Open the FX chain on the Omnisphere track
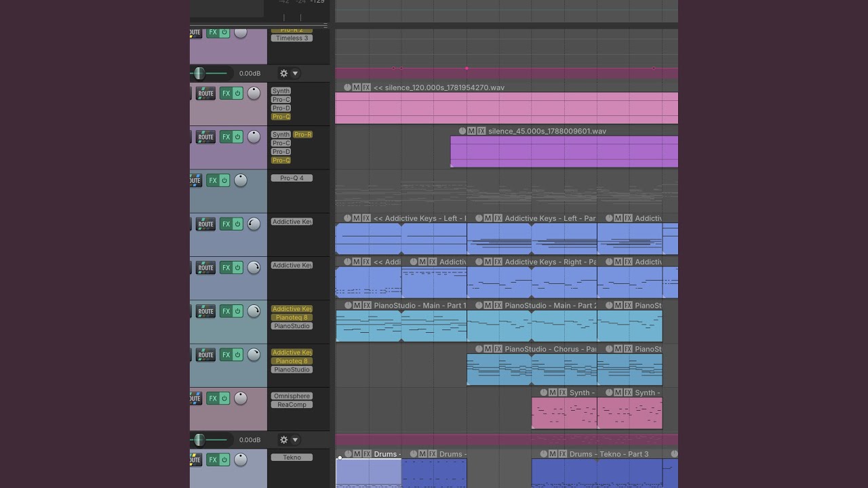This screenshot has width=868, height=488. click(213, 399)
